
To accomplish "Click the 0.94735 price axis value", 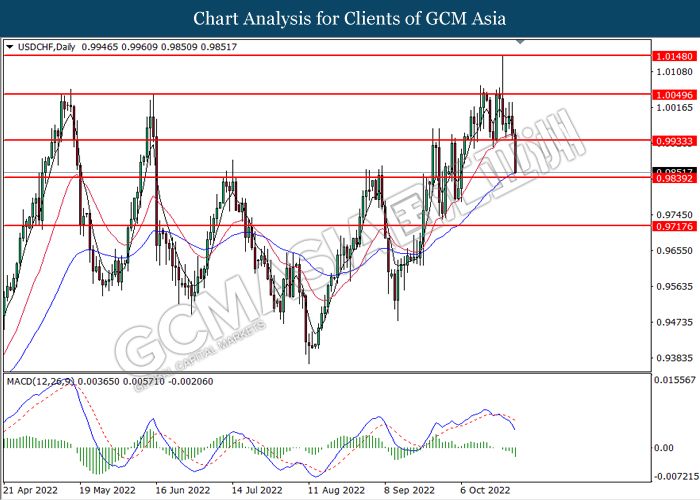I will 675,322.
